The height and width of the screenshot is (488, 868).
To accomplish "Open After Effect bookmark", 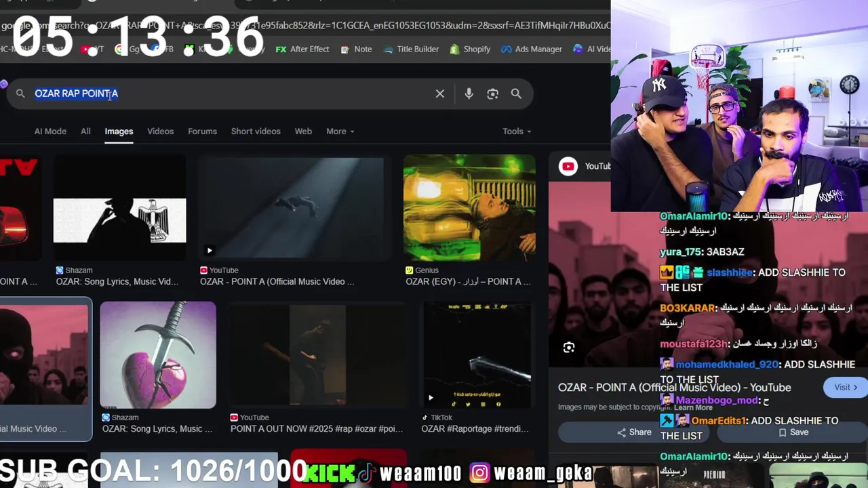I will click(302, 49).
